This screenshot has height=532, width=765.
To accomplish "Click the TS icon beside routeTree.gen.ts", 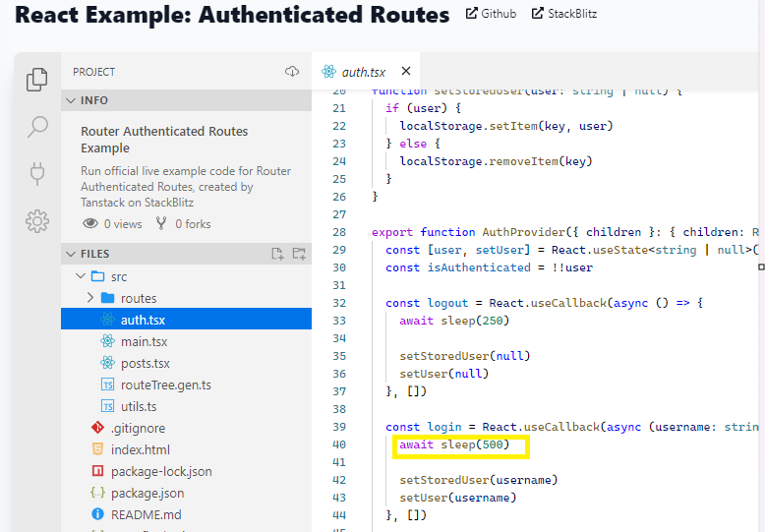I will tap(107, 384).
